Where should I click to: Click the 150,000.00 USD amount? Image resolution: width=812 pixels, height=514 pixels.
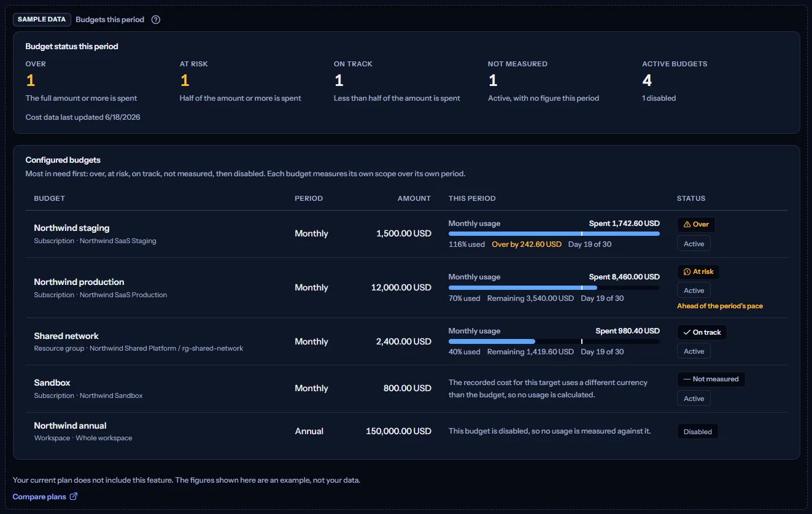pyautogui.click(x=398, y=431)
